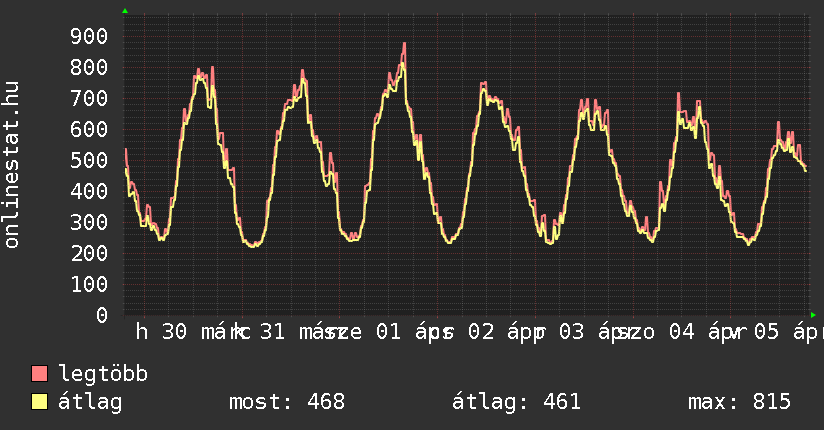824x430 pixels.
Task: Click the 0 y-axis label
Action: click(x=101, y=316)
